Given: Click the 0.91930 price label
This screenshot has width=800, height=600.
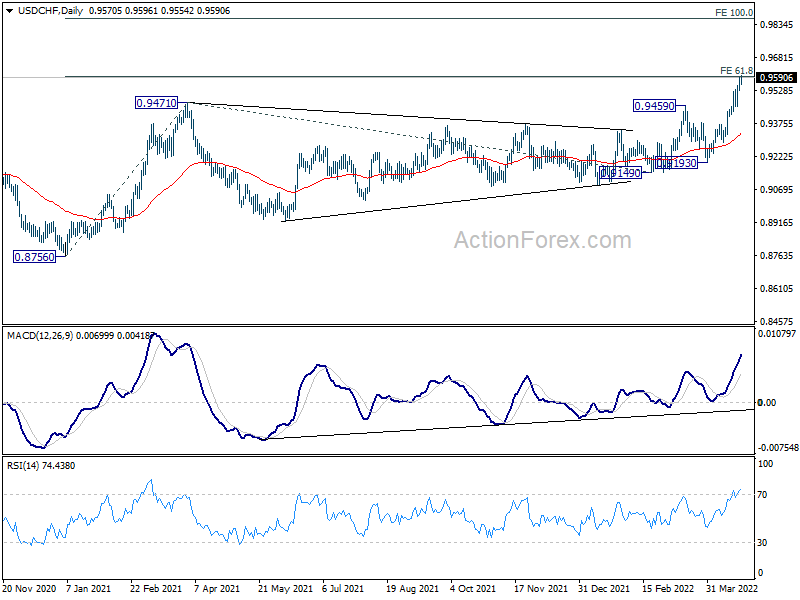Looking at the screenshot, I should [677, 163].
